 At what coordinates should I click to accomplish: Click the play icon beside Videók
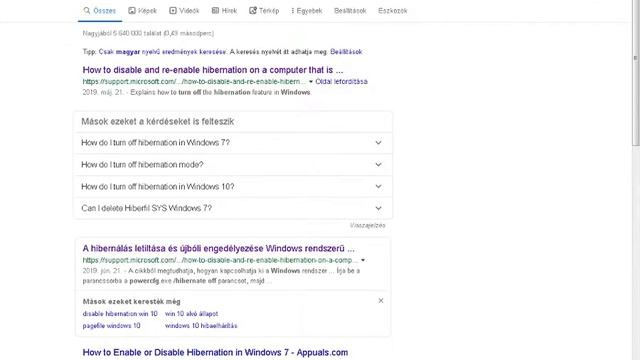(173, 11)
